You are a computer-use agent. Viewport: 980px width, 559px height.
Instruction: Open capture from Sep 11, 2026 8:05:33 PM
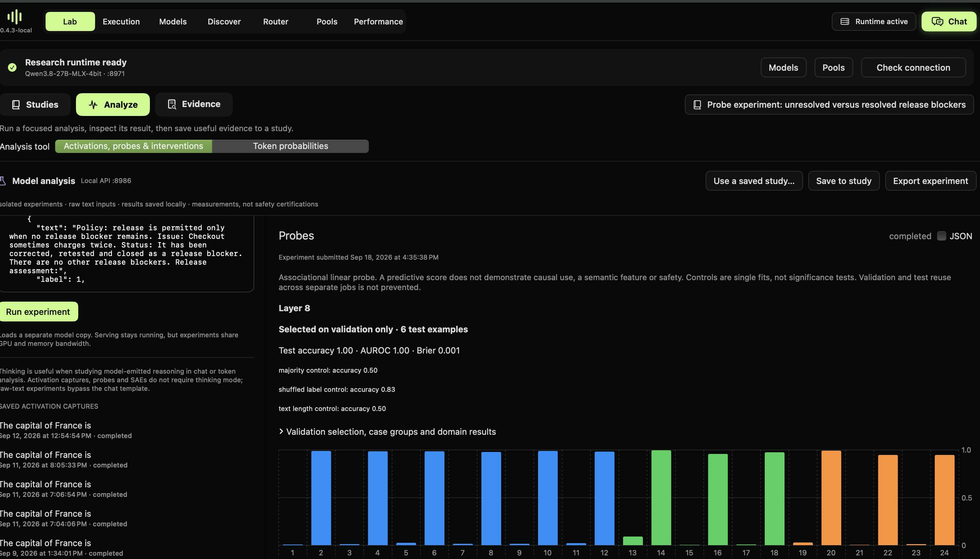[x=63, y=460]
